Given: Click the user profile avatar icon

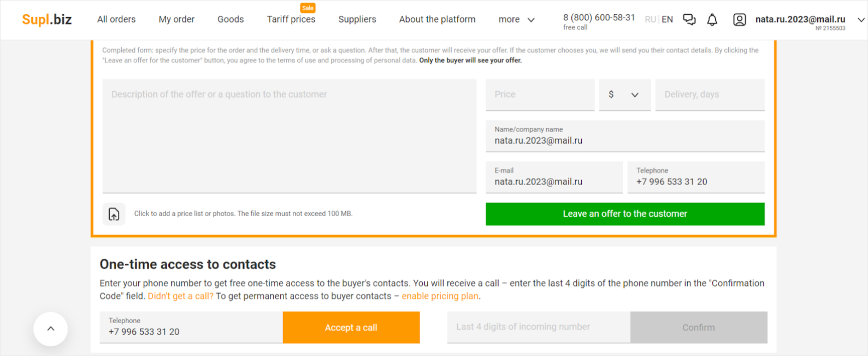Looking at the screenshot, I should tap(739, 20).
